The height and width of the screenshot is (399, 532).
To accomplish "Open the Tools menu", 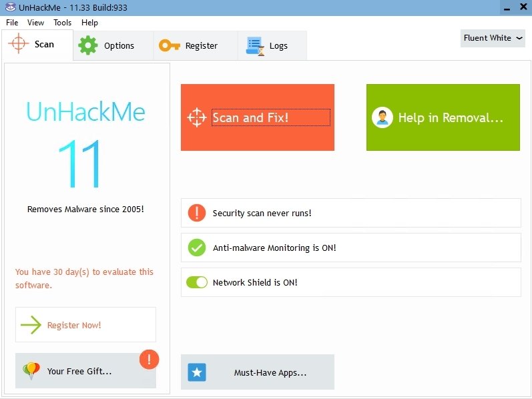I will pyautogui.click(x=63, y=23).
